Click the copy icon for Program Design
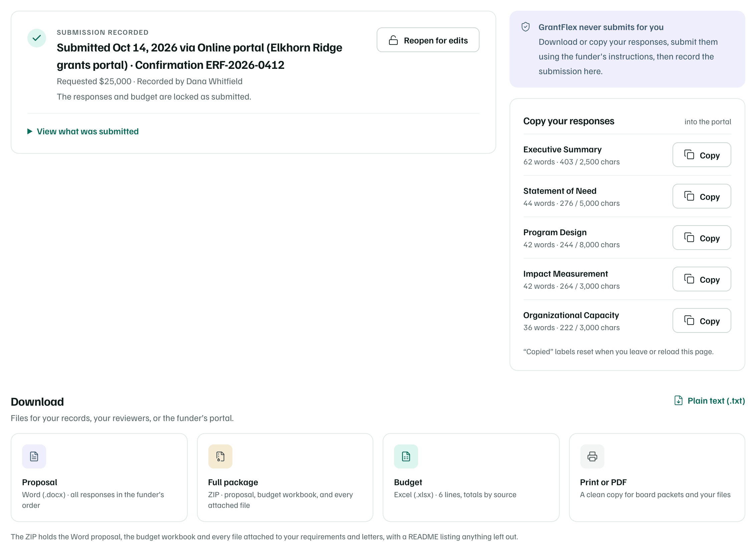756x542 pixels. tap(689, 238)
